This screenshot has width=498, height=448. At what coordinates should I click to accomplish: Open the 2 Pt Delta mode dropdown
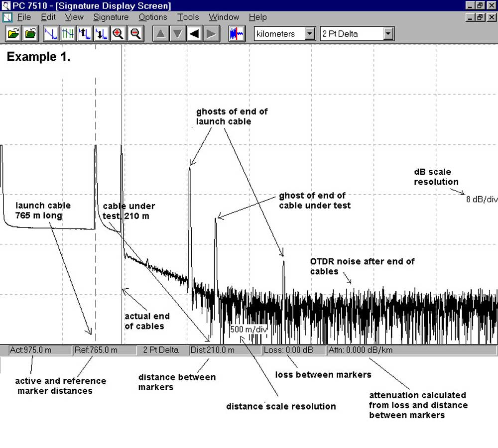pos(389,34)
